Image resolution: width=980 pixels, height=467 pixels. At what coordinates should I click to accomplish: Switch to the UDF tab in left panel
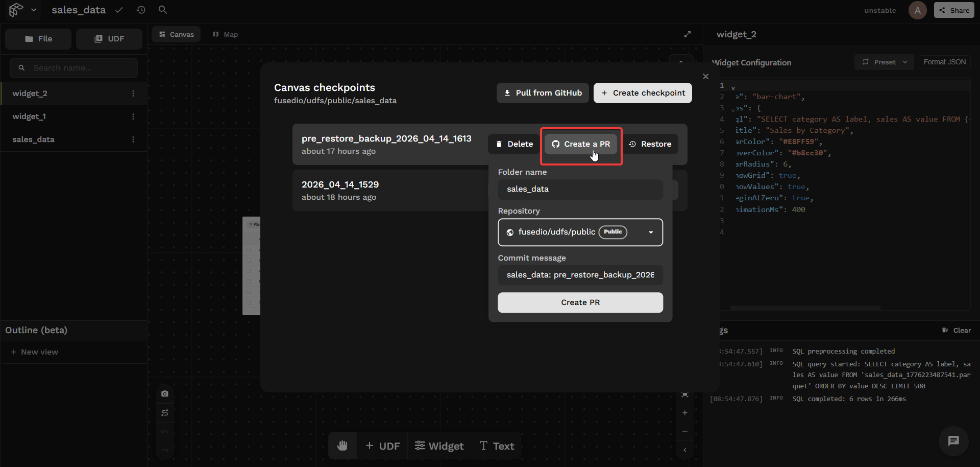pos(109,38)
